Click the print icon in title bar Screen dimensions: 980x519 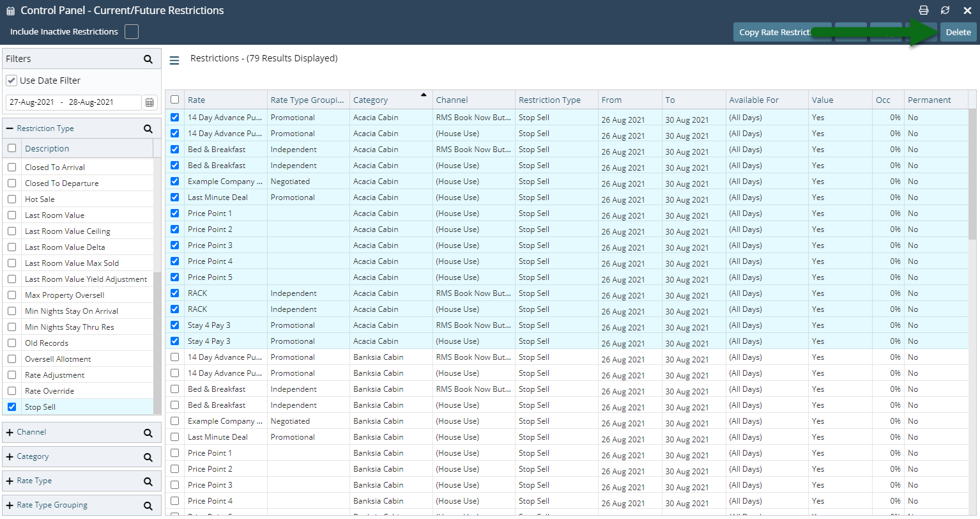click(x=923, y=10)
